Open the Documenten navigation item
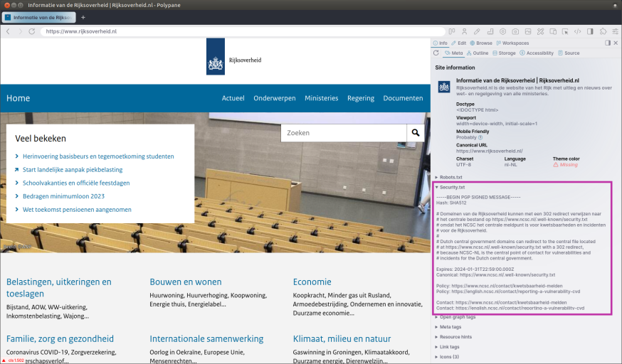 (x=403, y=98)
